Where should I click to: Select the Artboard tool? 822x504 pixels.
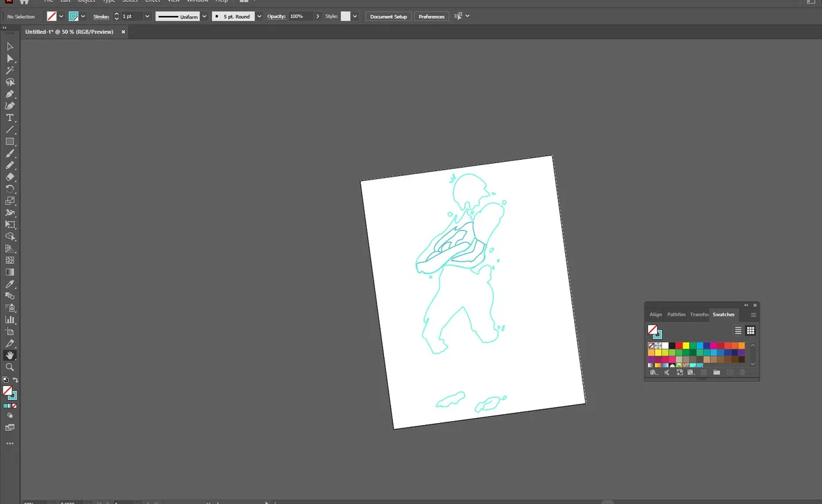tap(10, 331)
